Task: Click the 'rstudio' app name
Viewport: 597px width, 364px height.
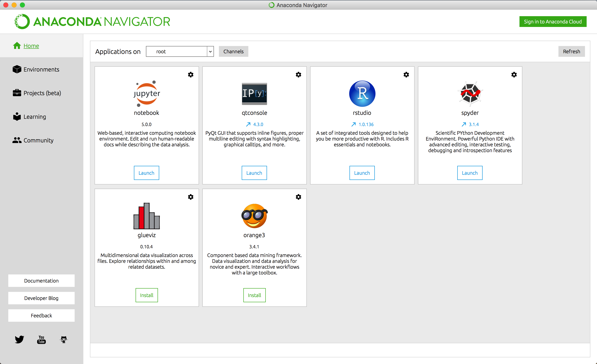Action: [362, 113]
